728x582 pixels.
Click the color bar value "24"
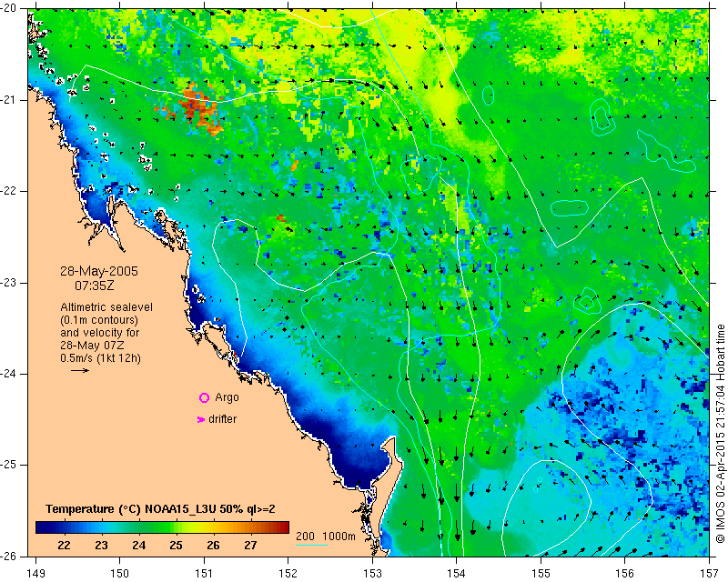point(138,545)
